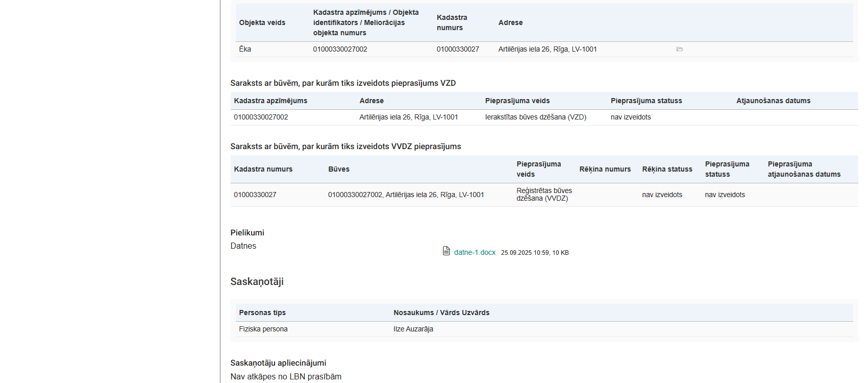Click the "Rēķina numurs" column header
The image size is (868, 383).
click(605, 169)
